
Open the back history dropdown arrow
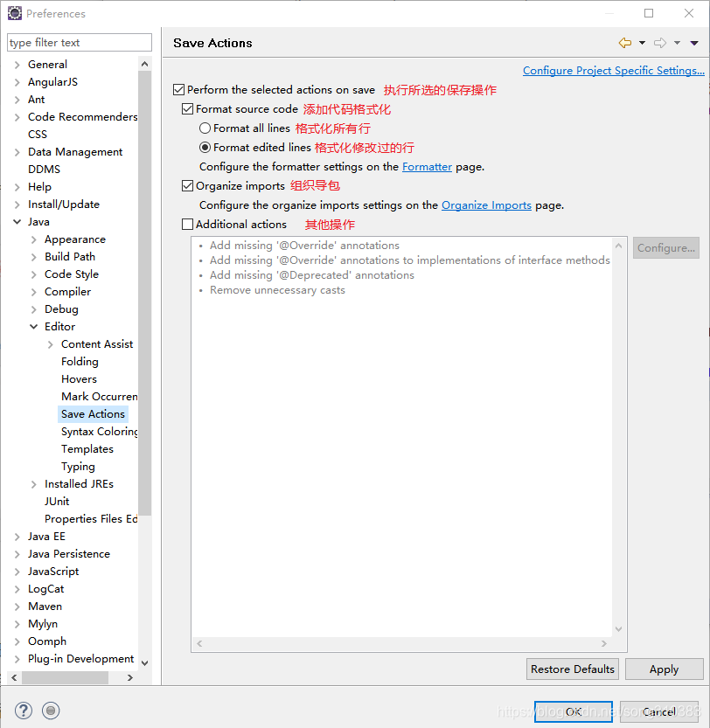coord(642,43)
